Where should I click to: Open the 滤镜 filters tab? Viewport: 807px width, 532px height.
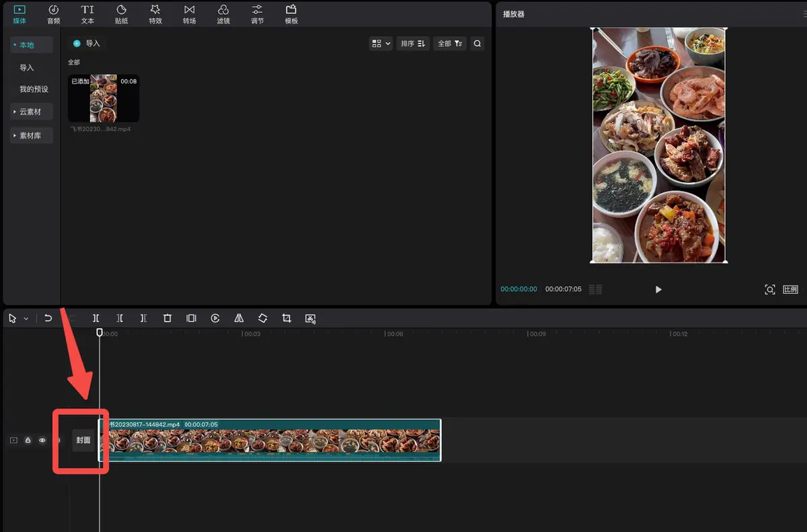click(223, 14)
